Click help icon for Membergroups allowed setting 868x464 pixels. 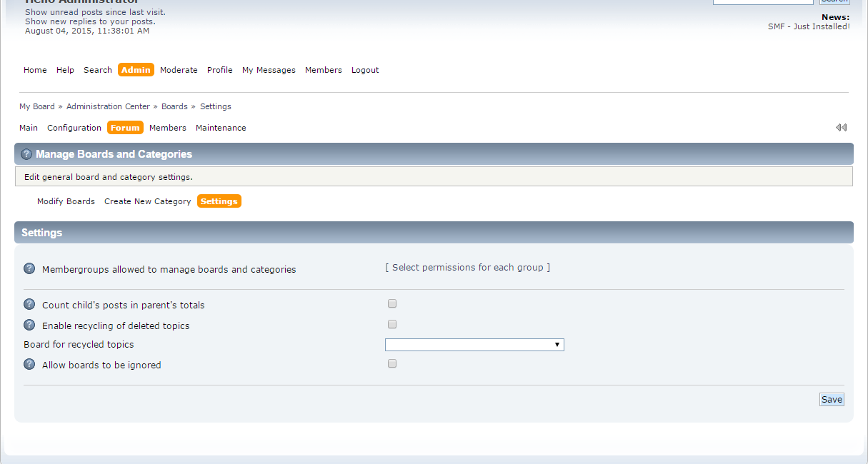coord(29,268)
